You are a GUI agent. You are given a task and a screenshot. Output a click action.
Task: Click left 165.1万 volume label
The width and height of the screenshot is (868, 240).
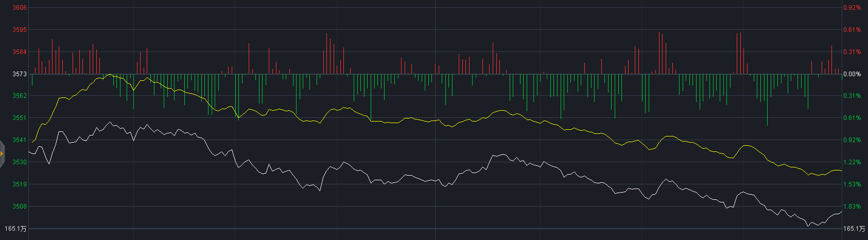(15, 229)
